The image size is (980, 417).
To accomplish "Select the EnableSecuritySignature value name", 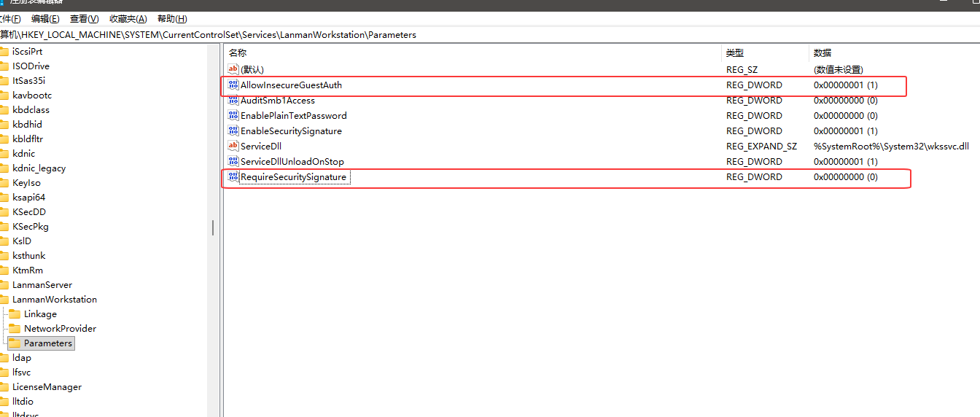I will [291, 130].
